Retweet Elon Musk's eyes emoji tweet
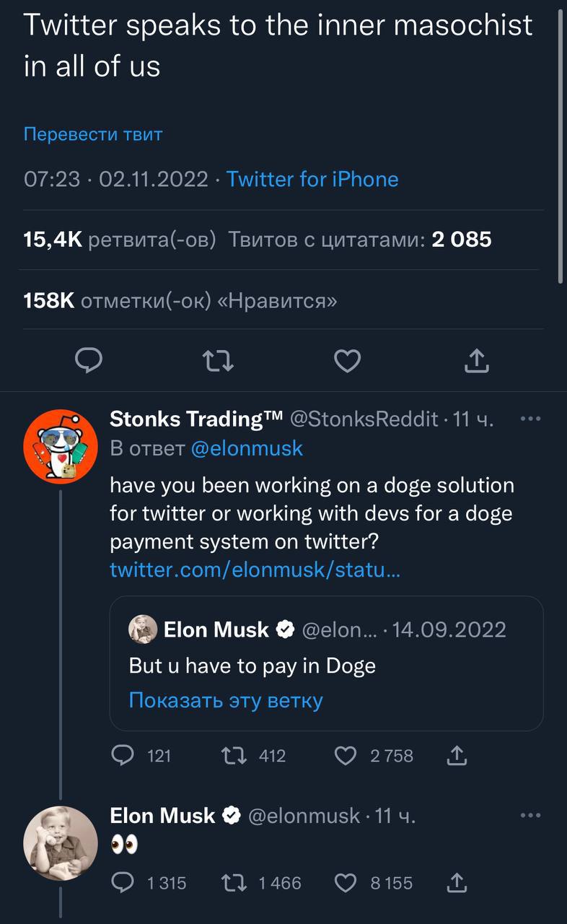The image size is (567, 924). pyautogui.click(x=232, y=882)
